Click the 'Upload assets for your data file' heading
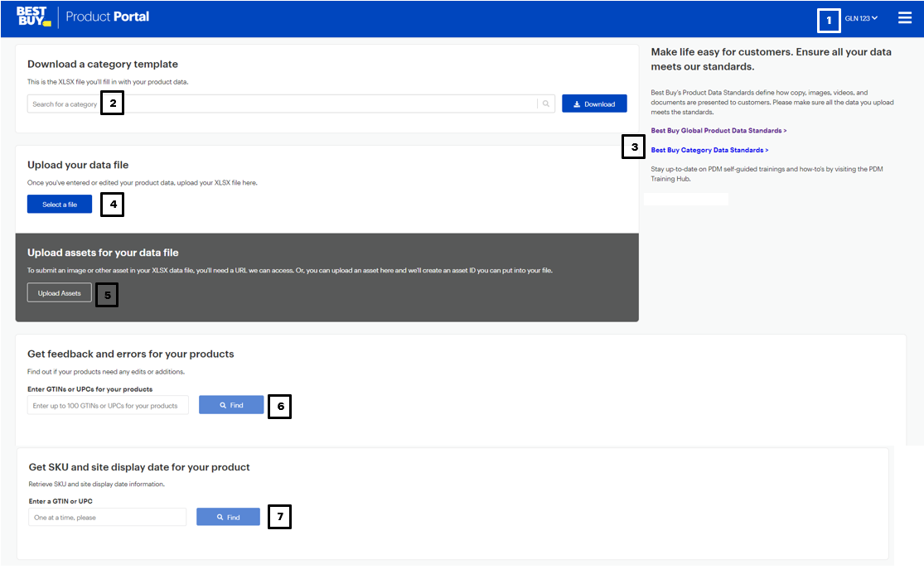Image resolution: width=924 pixels, height=569 pixels. [103, 253]
